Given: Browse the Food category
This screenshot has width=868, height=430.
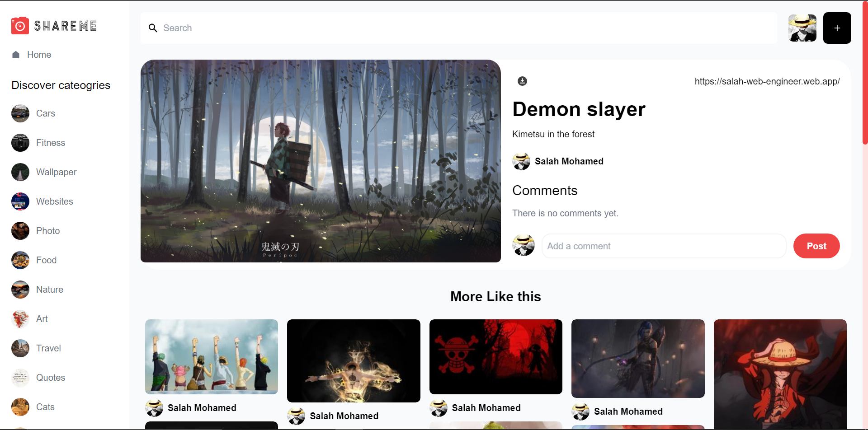Looking at the screenshot, I should pos(46,260).
